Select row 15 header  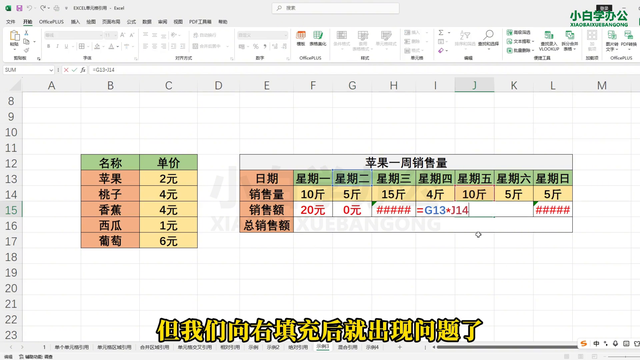[x=11, y=210]
